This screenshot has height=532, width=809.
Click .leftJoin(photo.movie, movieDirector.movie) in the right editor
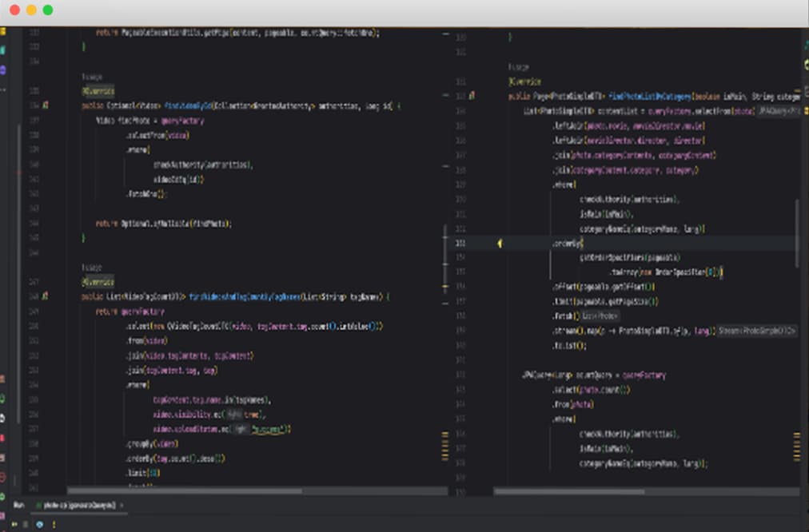(x=629, y=125)
